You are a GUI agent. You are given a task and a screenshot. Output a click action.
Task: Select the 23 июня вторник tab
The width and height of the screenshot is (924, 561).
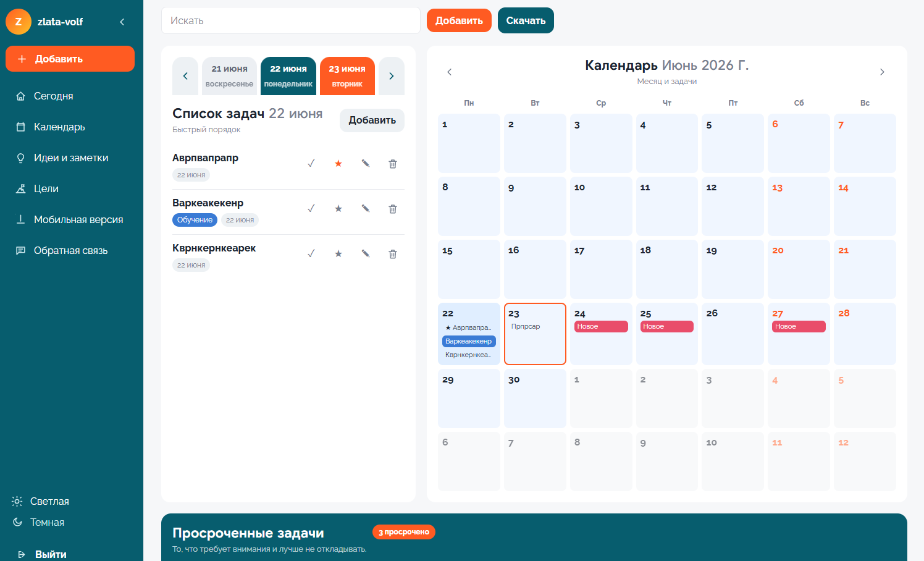pos(347,76)
